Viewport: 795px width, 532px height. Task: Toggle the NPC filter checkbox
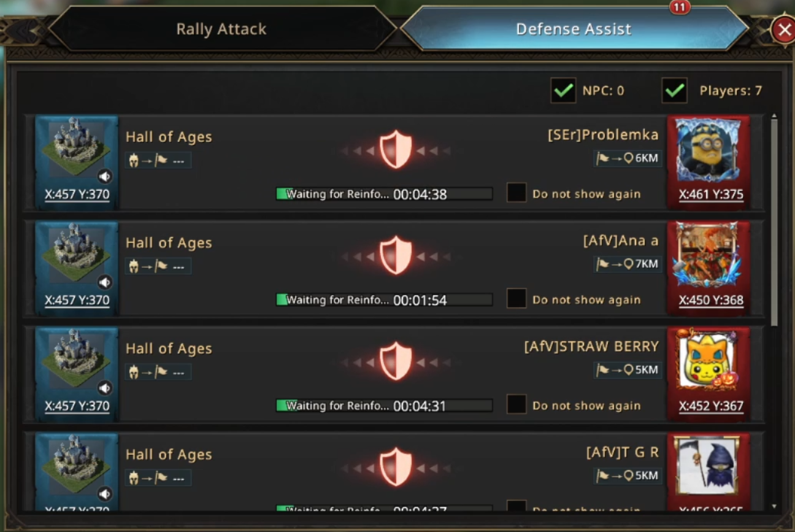click(x=563, y=91)
